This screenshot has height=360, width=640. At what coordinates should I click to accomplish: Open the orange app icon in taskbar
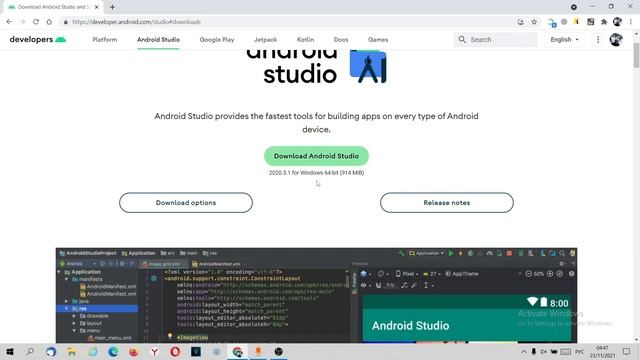(258, 351)
